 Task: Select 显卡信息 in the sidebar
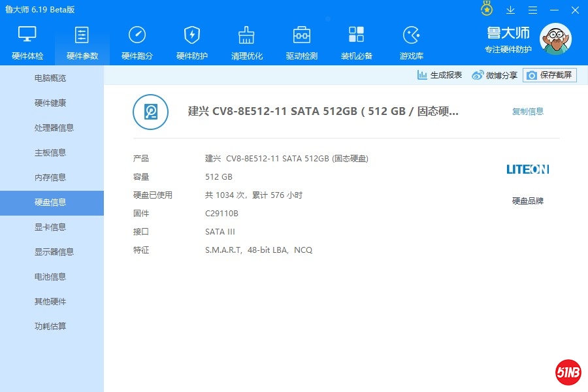50,227
